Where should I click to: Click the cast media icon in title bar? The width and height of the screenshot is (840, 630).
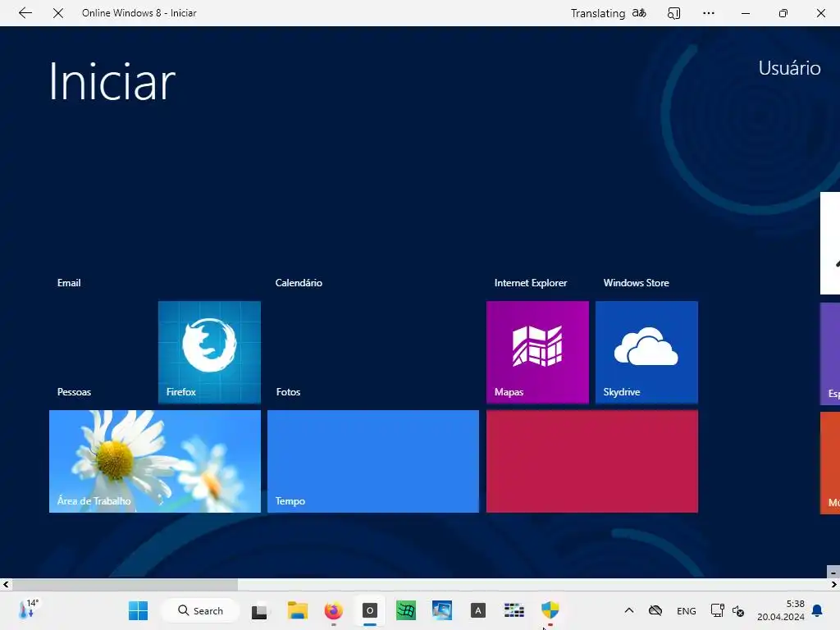(x=674, y=13)
